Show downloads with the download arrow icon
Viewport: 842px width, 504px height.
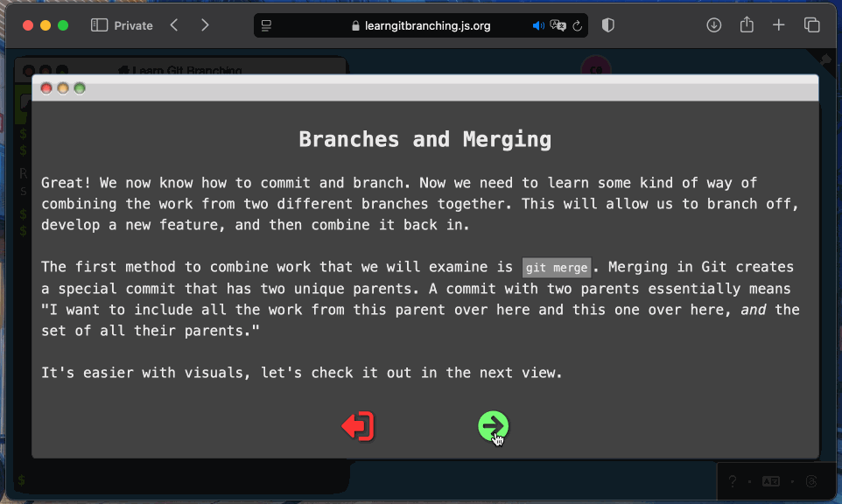point(713,25)
